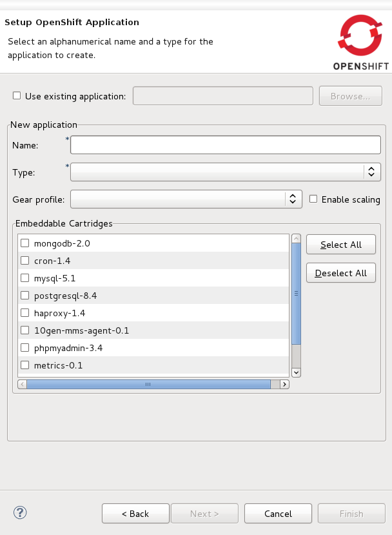The height and width of the screenshot is (535, 392).
Task: Click Select All cartridges button
Action: point(341,245)
